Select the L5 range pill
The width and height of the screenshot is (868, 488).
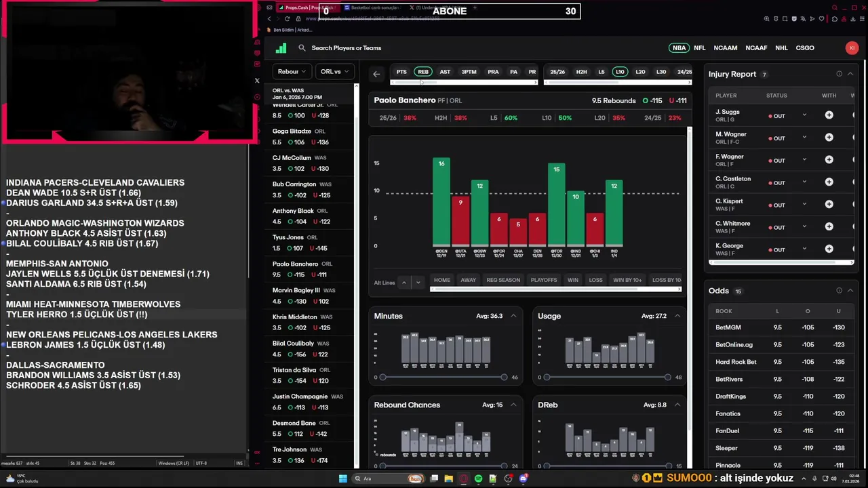[x=601, y=72]
